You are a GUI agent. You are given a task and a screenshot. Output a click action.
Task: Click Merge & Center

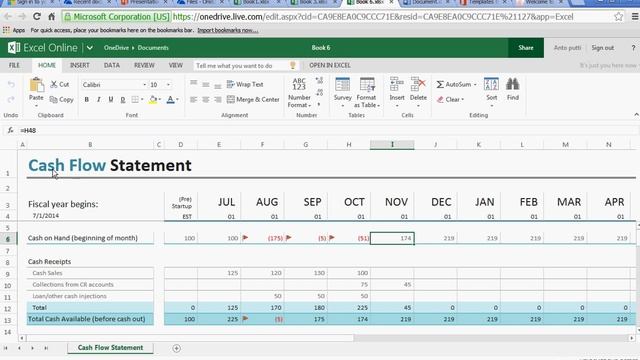253,99
